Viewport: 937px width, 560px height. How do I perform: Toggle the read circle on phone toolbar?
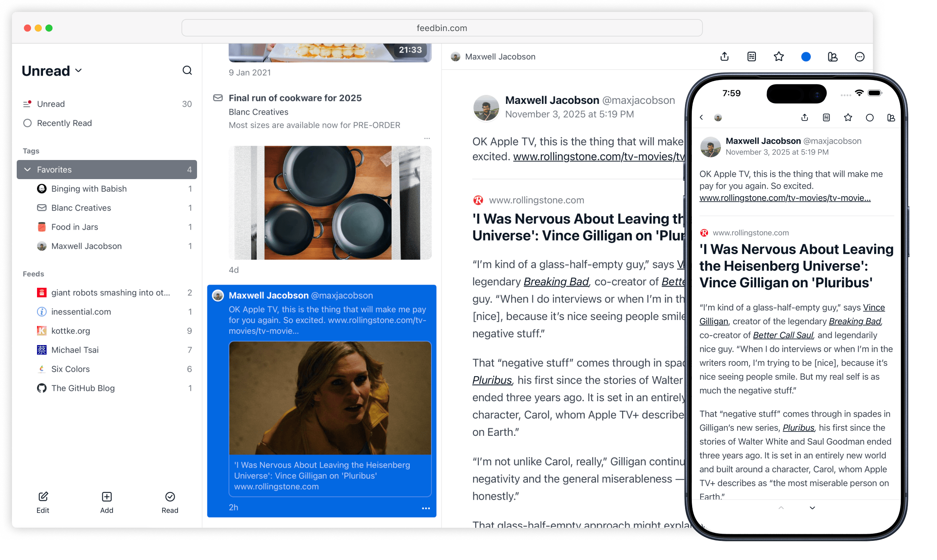(870, 117)
